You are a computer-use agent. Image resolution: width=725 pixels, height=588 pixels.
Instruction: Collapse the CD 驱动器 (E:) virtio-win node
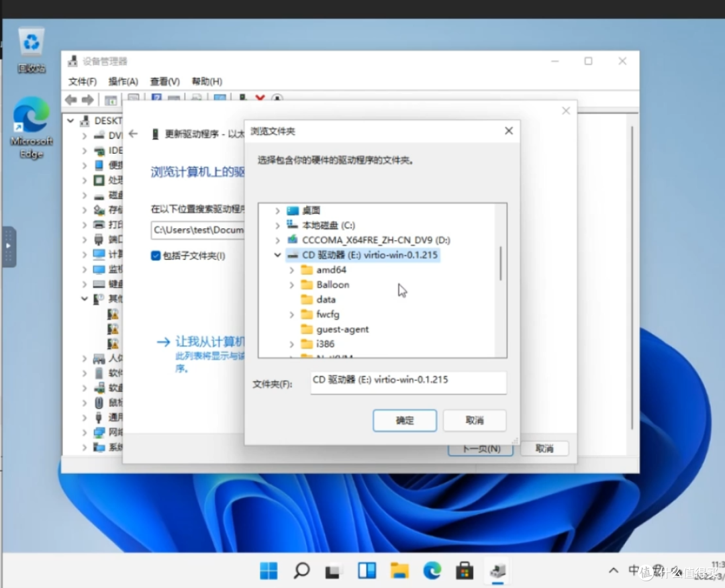(x=277, y=254)
